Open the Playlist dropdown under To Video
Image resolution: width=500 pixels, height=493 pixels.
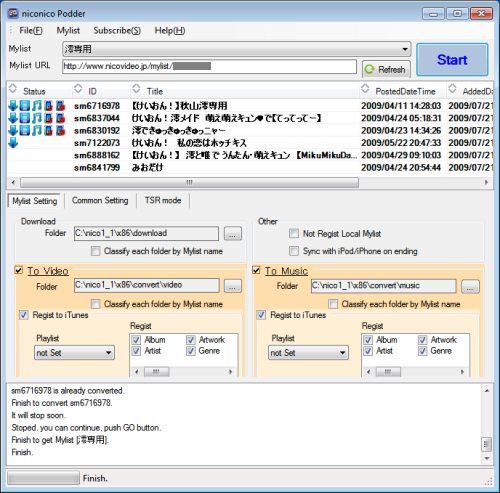point(74,353)
